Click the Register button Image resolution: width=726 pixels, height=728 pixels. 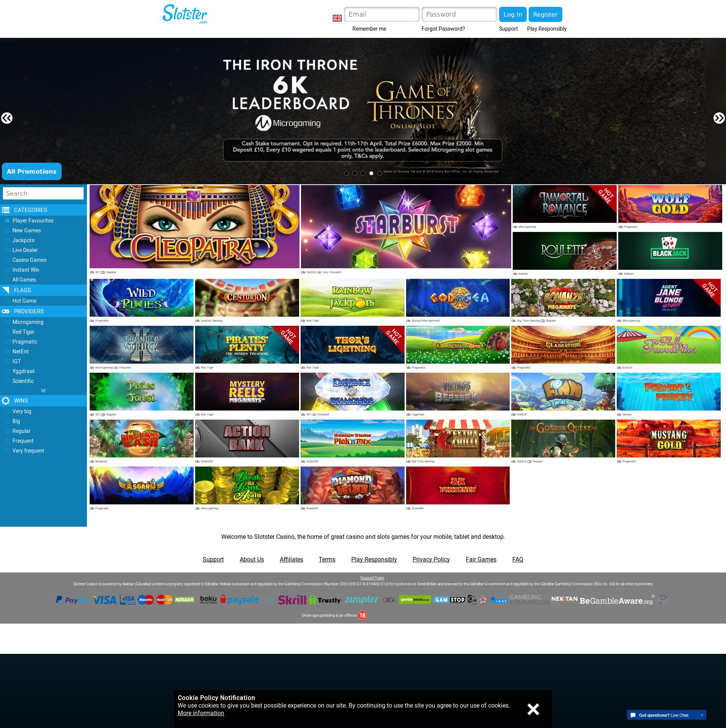545,14
